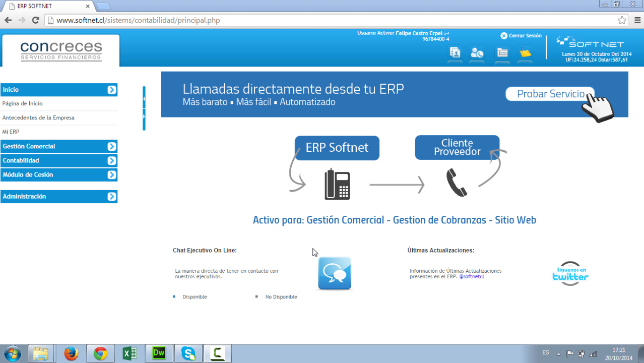This screenshot has width=644, height=363.
Task: Reload the page in the browser
Action: click(35, 20)
